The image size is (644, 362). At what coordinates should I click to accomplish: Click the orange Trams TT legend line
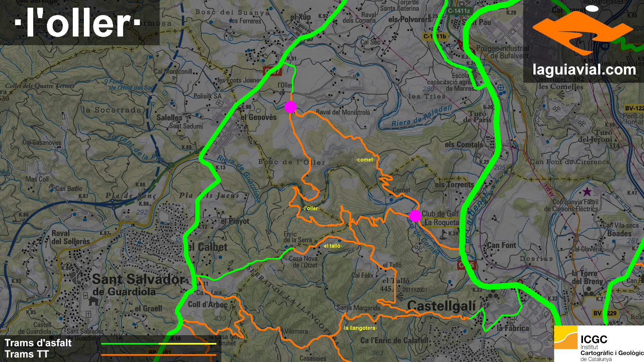(x=158, y=355)
